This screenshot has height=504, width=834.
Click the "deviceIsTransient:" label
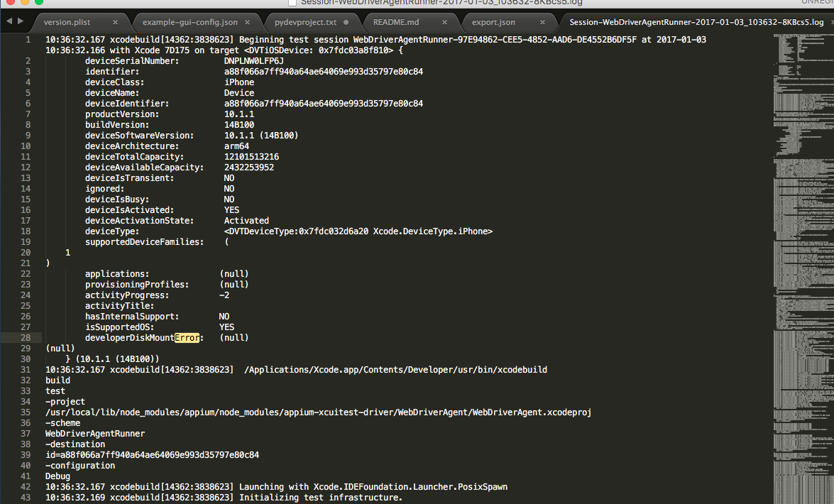[x=129, y=178]
